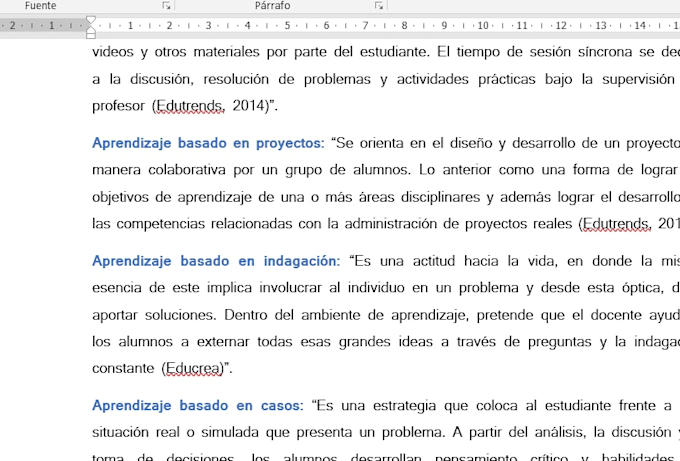Click the phrase 'esencia de este implica'
This screenshot has height=461, width=680.
click(x=172, y=288)
